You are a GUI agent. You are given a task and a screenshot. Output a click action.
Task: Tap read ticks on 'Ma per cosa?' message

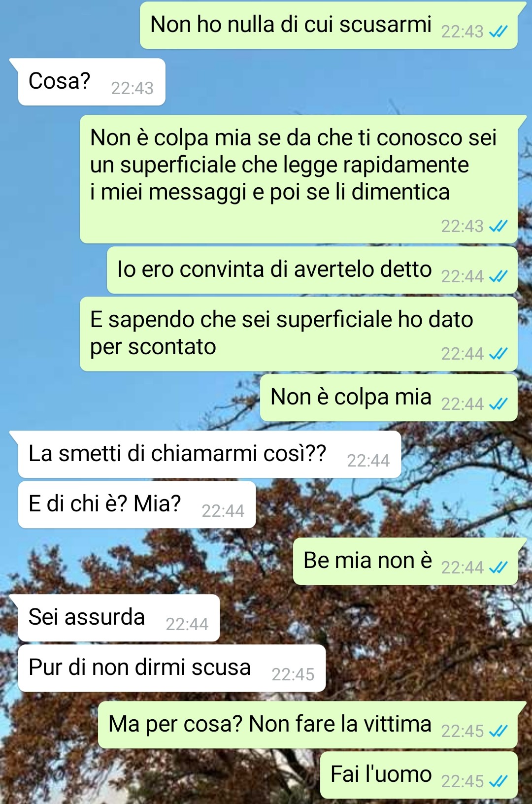point(498,731)
